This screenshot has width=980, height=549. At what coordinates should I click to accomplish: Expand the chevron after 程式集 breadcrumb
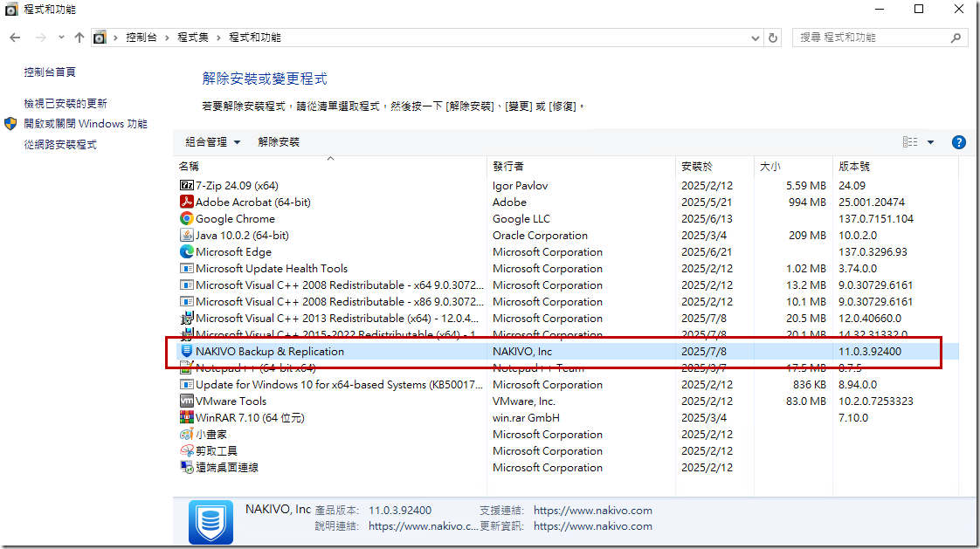tap(218, 38)
